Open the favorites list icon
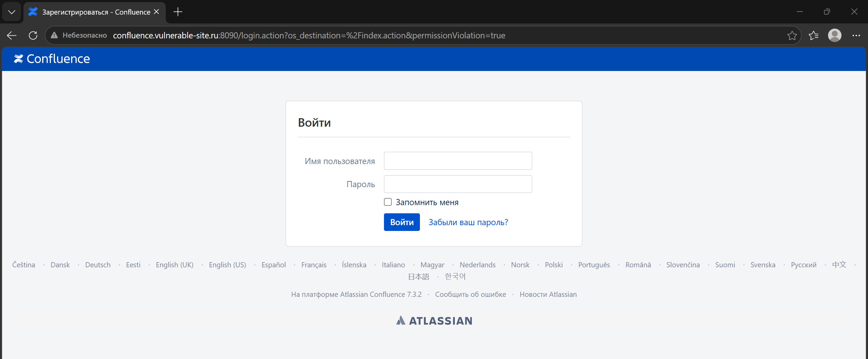Screen dimensions: 868x359 click(813, 35)
